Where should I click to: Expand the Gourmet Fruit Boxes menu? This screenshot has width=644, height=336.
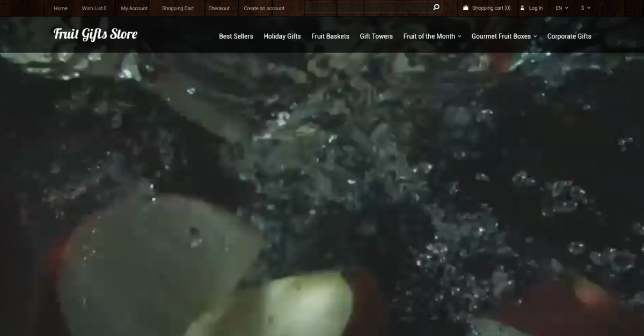point(504,36)
